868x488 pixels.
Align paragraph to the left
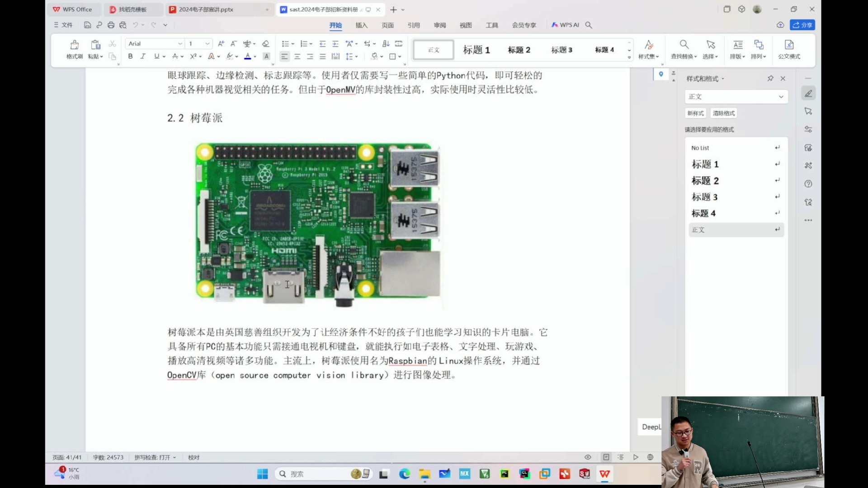pos(284,56)
